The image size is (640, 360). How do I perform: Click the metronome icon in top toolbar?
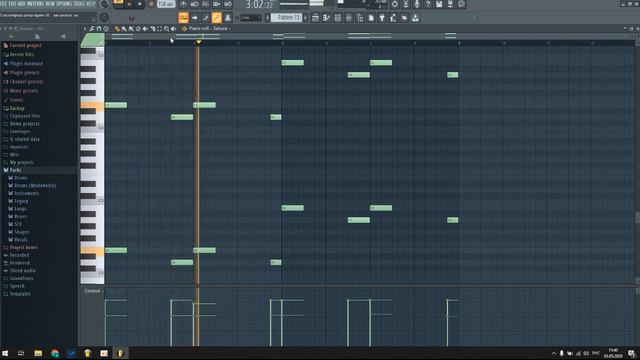pos(183,4)
